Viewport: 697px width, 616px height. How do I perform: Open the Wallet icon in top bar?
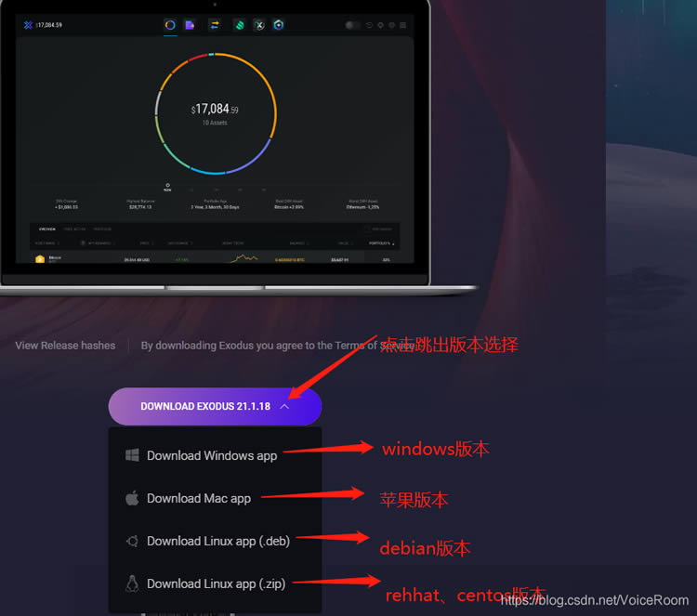(190, 25)
